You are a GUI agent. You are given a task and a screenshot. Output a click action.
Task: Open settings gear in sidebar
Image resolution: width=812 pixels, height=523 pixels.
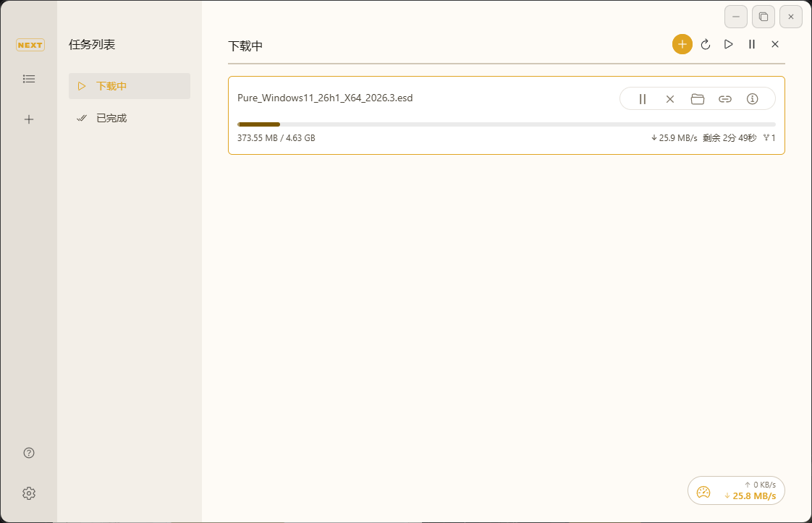click(x=29, y=493)
